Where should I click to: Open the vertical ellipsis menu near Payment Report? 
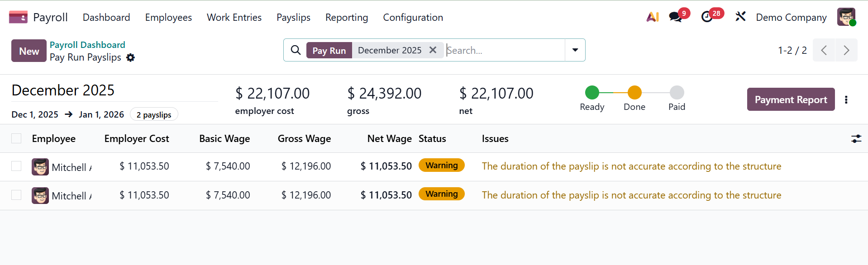click(846, 99)
